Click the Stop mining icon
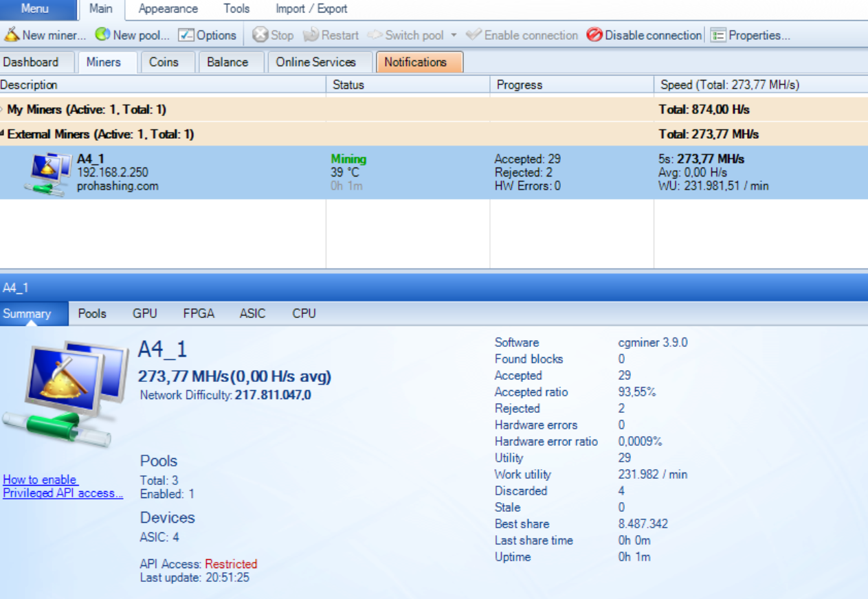 click(x=260, y=35)
